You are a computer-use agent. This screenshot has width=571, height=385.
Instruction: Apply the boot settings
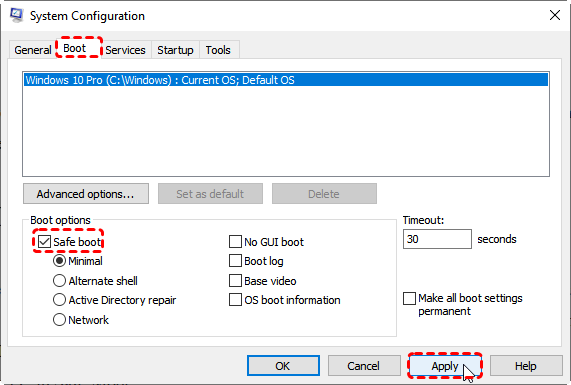pos(445,366)
